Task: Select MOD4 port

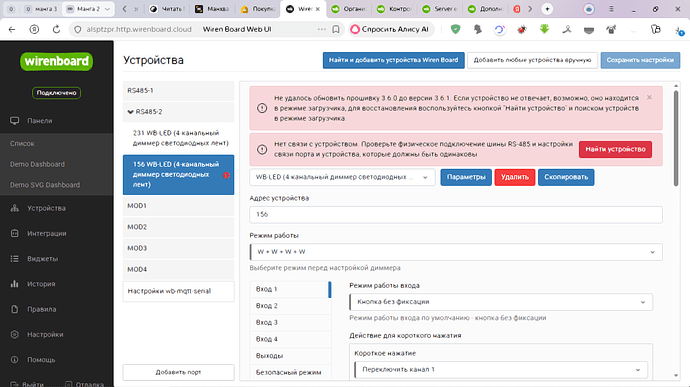Action: (x=178, y=269)
